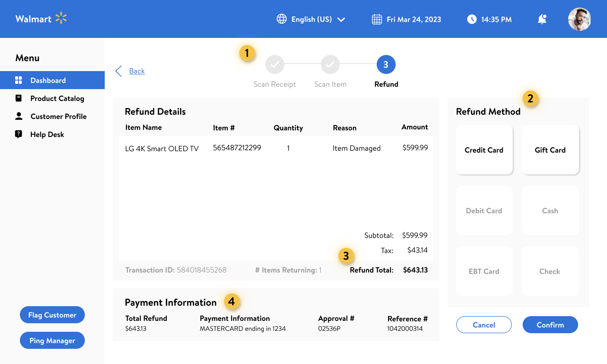Select the disabled Cash option
Image resolution: width=607 pixels, height=364 pixels.
click(x=550, y=210)
